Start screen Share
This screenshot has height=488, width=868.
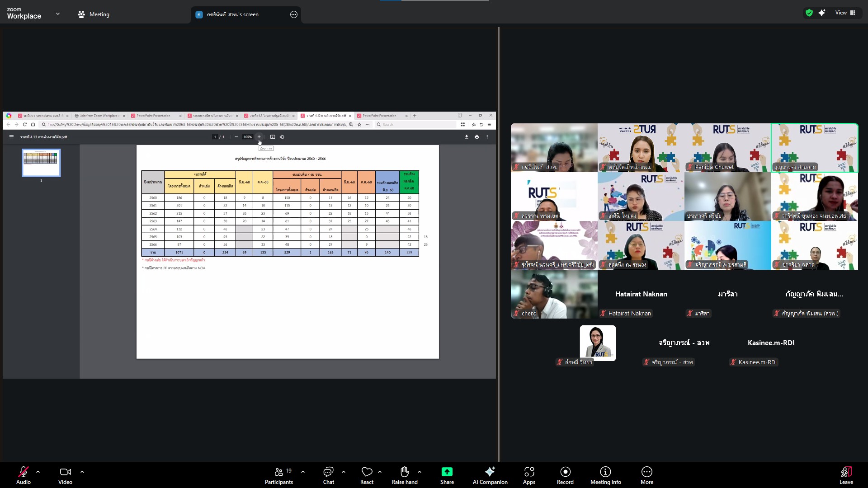pyautogui.click(x=447, y=475)
